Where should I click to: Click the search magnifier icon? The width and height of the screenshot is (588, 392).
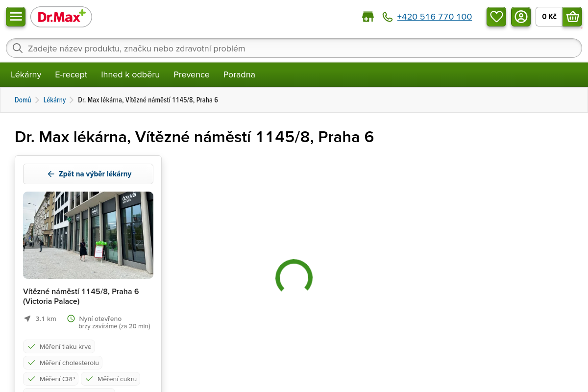tap(18, 48)
